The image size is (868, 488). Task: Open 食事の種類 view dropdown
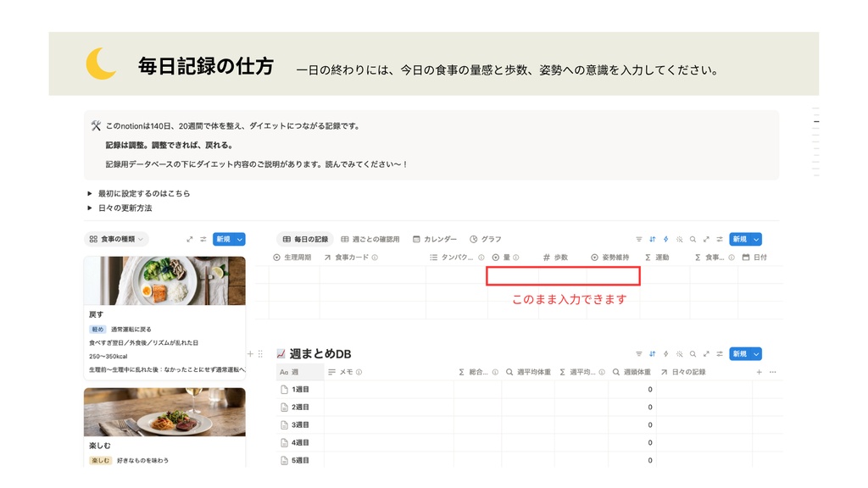click(x=117, y=239)
